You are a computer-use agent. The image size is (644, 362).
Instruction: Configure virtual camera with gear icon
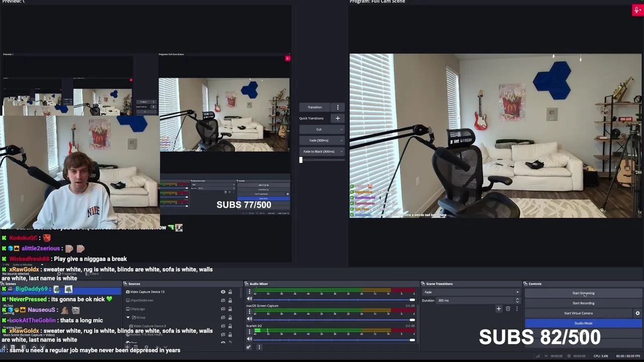pyautogui.click(x=637, y=313)
